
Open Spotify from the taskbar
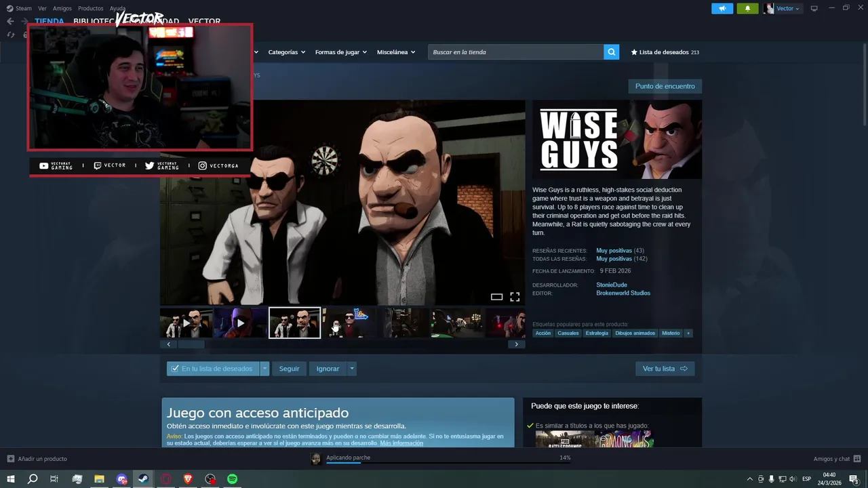click(232, 479)
